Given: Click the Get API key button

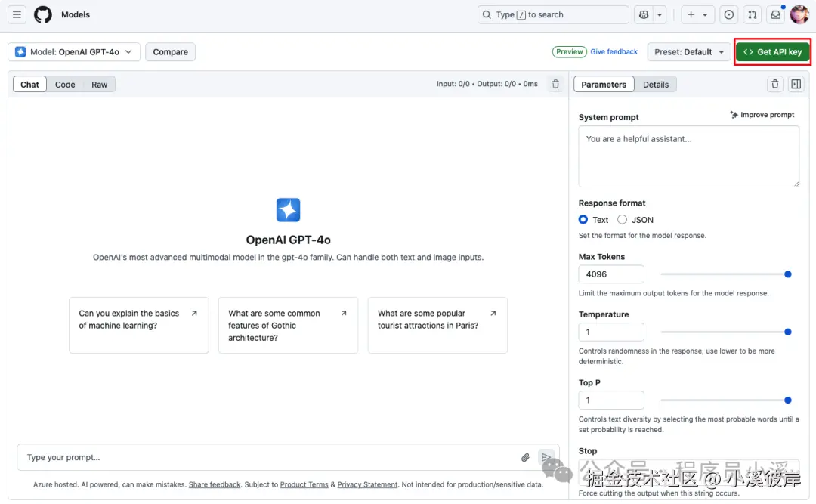Looking at the screenshot, I should click(x=772, y=52).
